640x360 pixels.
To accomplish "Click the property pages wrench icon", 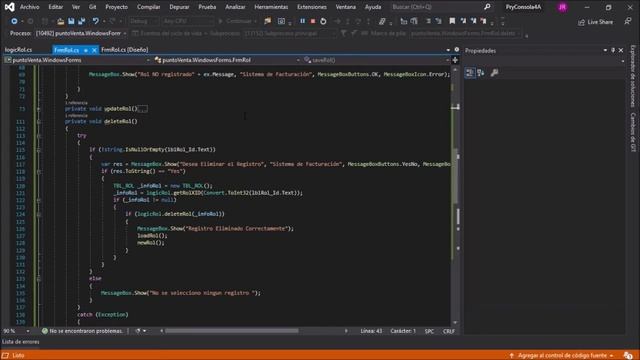I will (x=494, y=73).
